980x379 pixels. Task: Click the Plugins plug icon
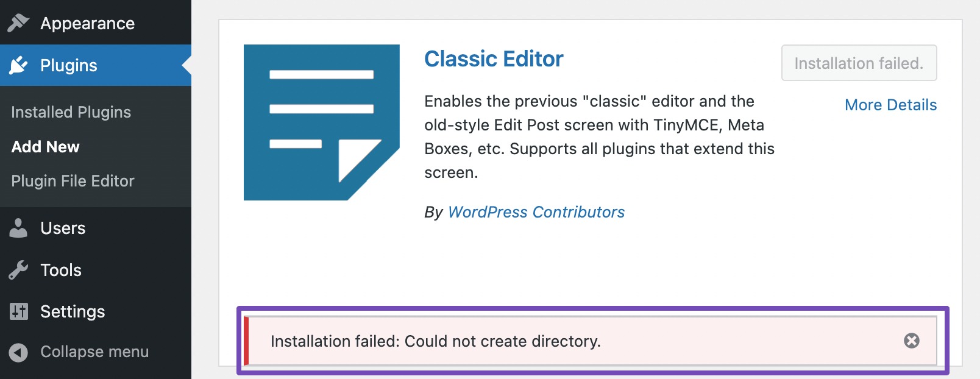tap(18, 65)
